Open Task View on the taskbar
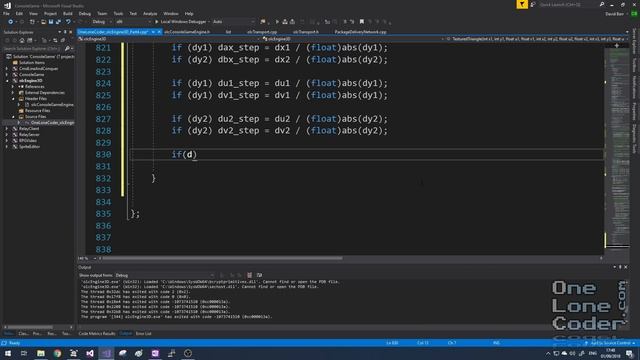Viewport: 640px width, 360px height. (x=24, y=353)
